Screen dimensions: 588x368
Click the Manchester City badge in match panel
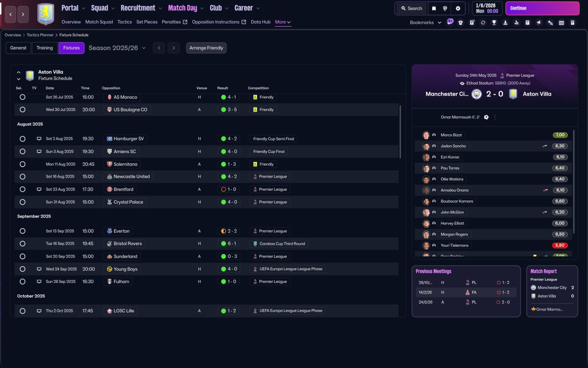pyautogui.click(x=476, y=94)
